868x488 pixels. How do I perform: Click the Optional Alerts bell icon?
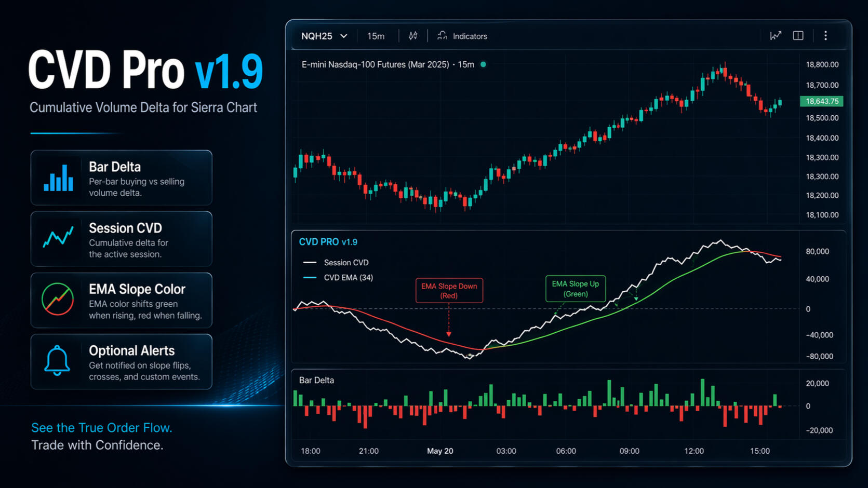(x=57, y=360)
